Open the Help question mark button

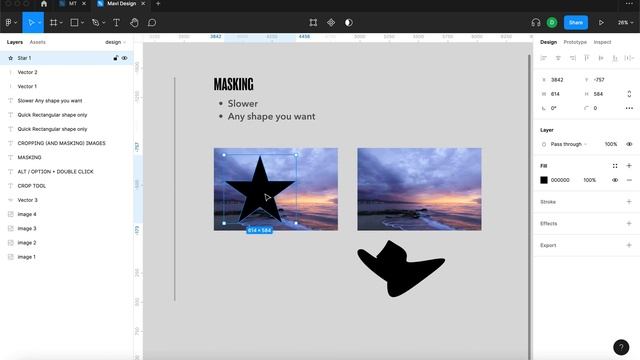pyautogui.click(x=621, y=347)
